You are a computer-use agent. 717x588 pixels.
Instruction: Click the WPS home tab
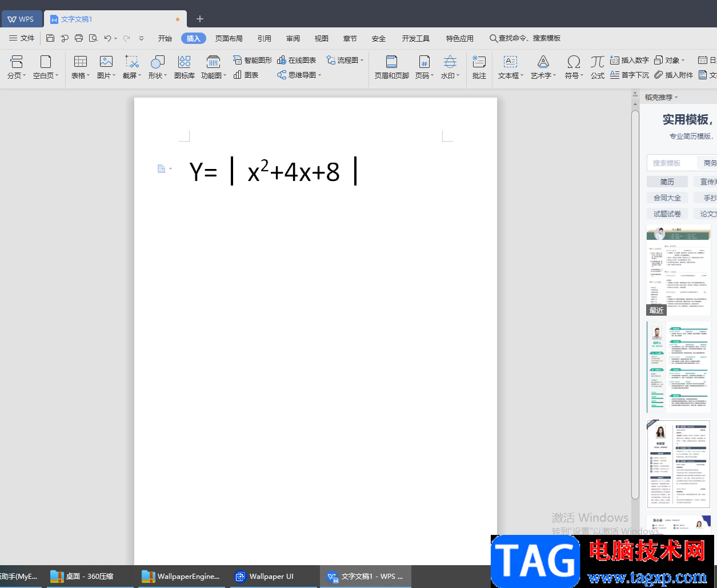point(21,19)
